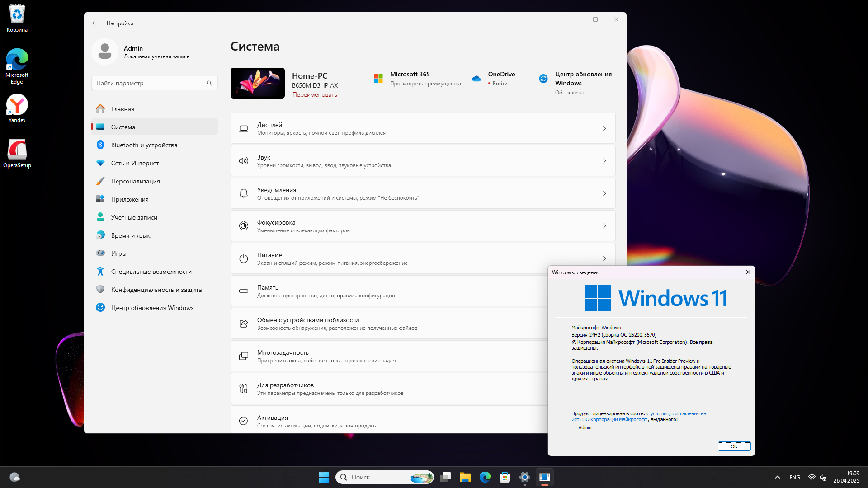This screenshot has height=488, width=868.
Task: Open the license agreement link
Action: [678, 413]
